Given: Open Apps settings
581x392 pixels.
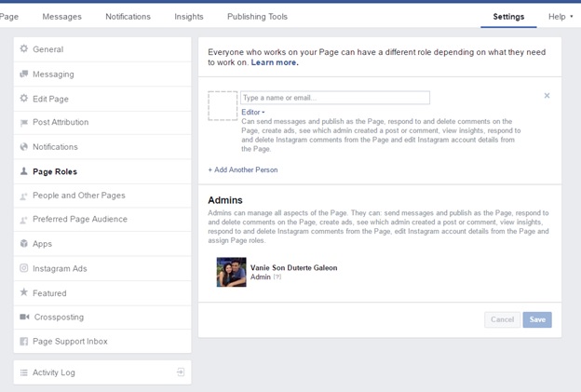Looking at the screenshot, I should (102, 244).
